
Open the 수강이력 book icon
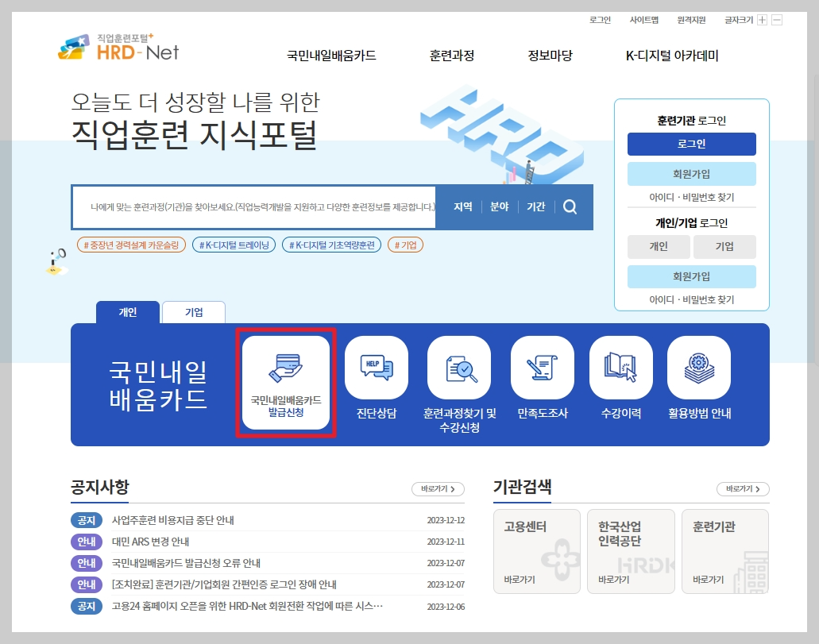point(621,367)
